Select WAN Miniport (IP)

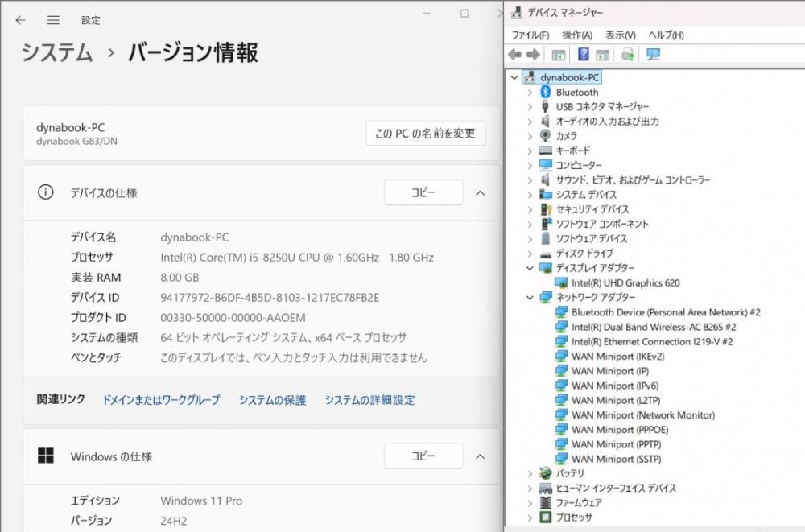coord(610,371)
